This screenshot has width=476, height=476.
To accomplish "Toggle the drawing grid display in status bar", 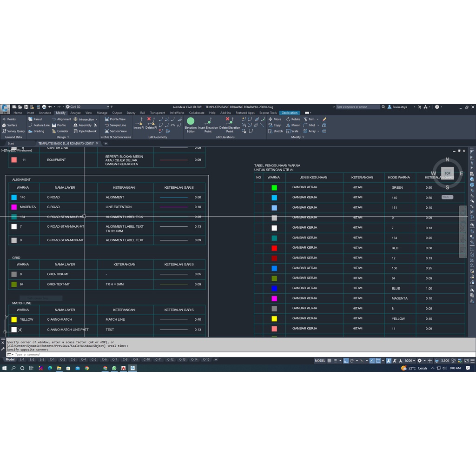I will point(329,361).
